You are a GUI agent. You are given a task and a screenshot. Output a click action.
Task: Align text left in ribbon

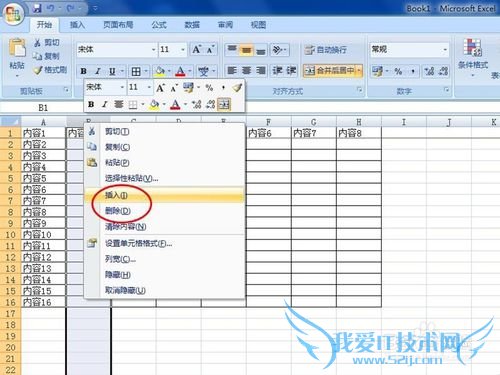coord(232,70)
